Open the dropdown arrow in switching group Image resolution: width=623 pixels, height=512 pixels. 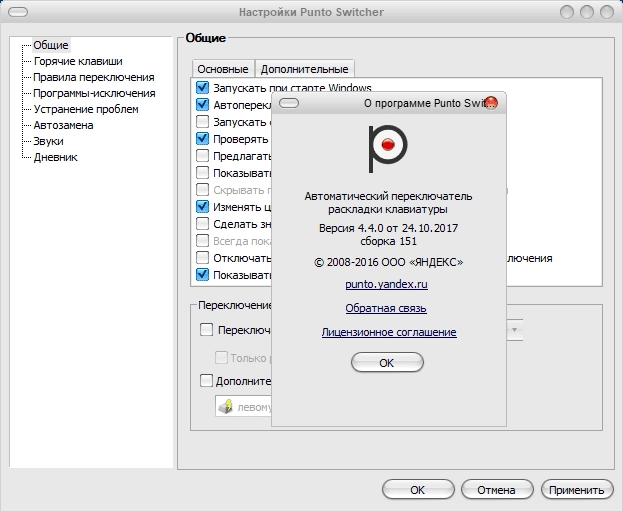[x=514, y=330]
